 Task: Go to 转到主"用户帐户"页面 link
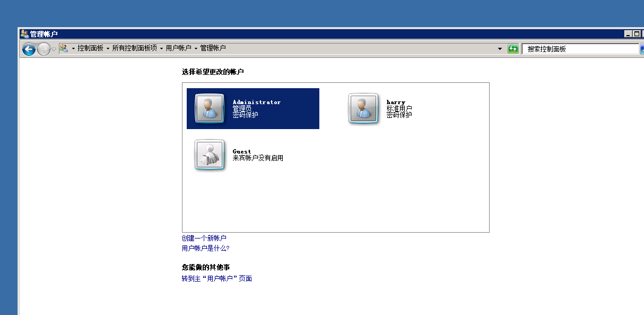217,278
